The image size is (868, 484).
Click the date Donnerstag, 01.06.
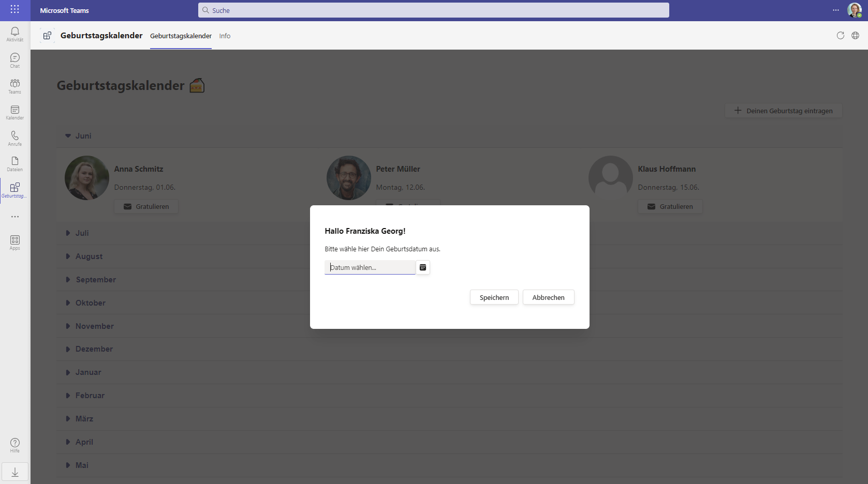point(145,187)
